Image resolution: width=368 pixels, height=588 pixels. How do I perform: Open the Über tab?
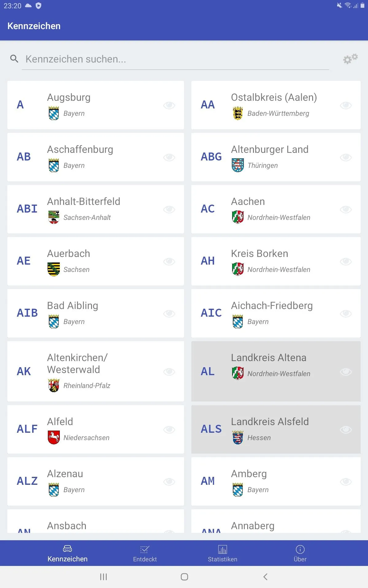(x=300, y=554)
